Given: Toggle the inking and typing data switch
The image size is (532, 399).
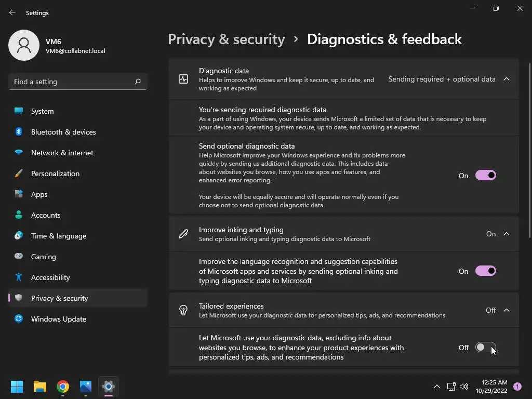Looking at the screenshot, I should pos(486,271).
